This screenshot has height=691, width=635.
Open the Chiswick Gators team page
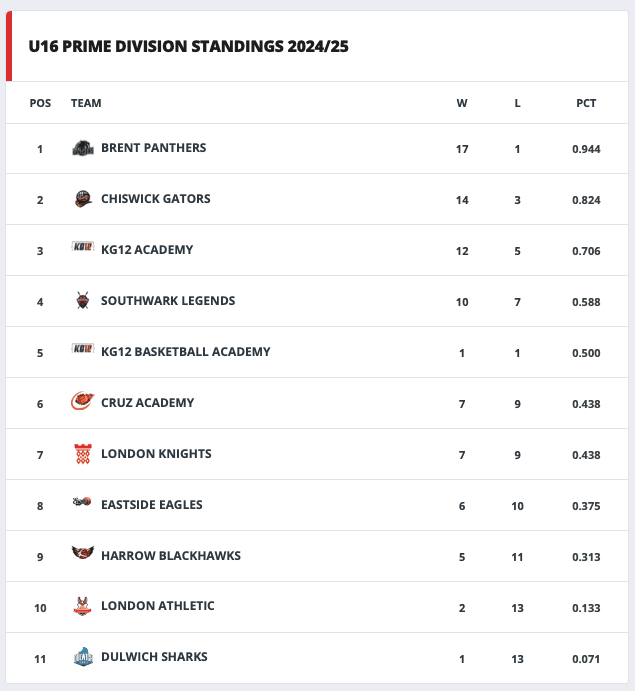(156, 199)
